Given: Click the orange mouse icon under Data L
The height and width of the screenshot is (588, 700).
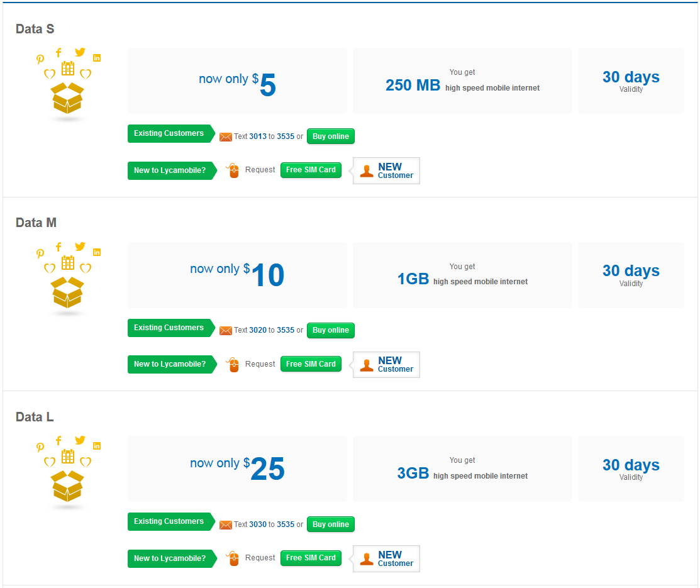Looking at the screenshot, I should pyautogui.click(x=233, y=558).
